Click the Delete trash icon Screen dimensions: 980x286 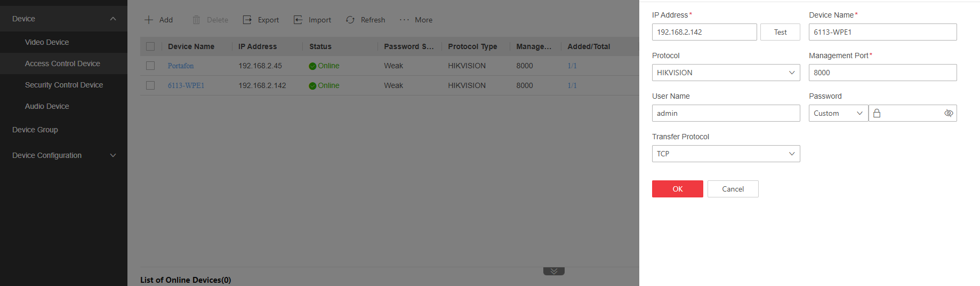click(196, 20)
